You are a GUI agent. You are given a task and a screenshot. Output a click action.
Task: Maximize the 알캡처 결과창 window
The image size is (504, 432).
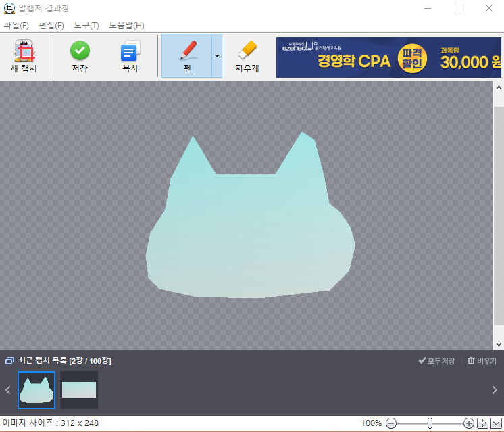coord(458,8)
